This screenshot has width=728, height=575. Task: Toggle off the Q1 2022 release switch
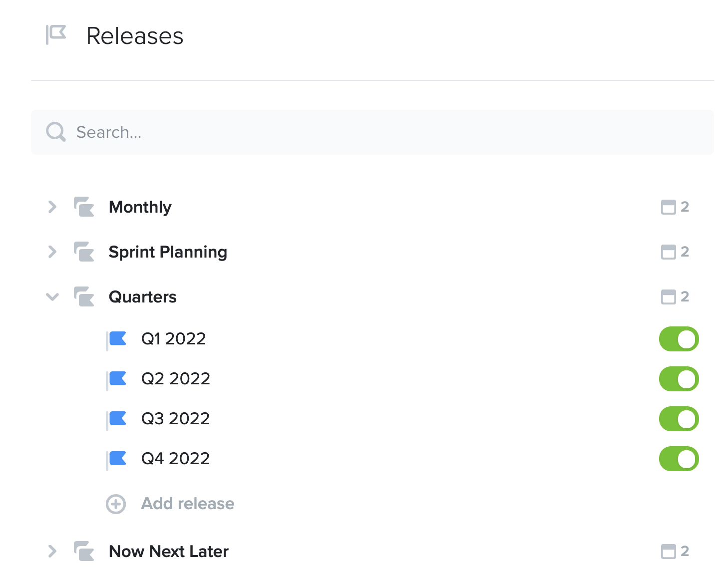coord(679,339)
